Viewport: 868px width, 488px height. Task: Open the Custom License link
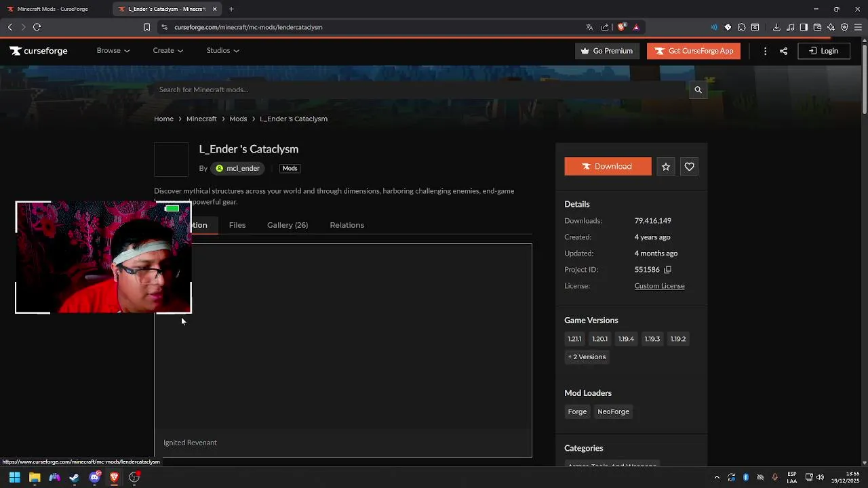pos(659,286)
